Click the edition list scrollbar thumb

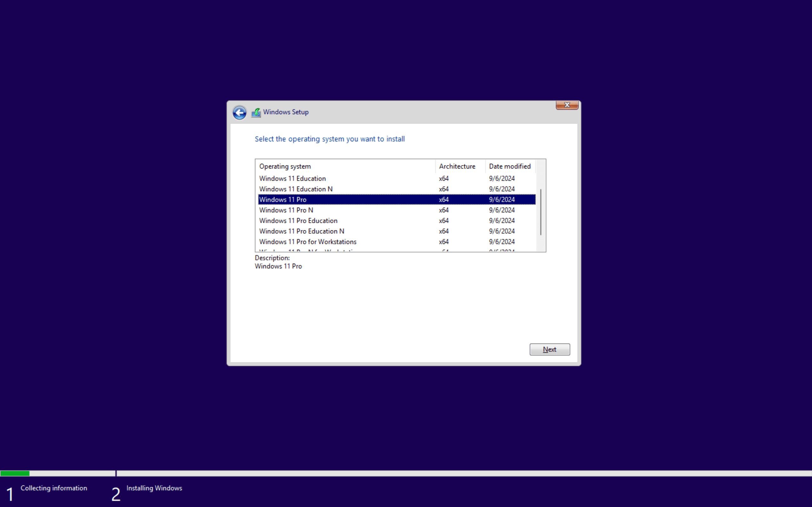pos(540,212)
